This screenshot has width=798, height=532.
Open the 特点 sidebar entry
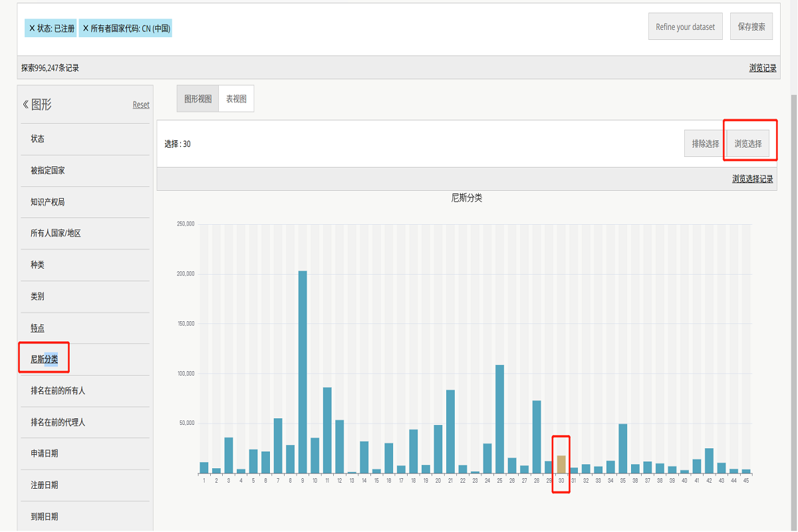85,328
